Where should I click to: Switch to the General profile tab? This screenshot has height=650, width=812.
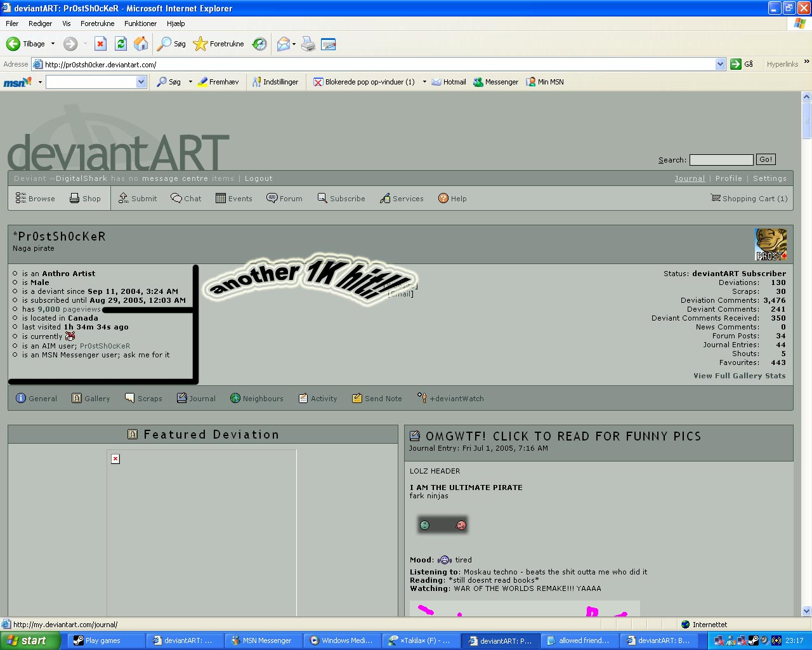tap(36, 399)
